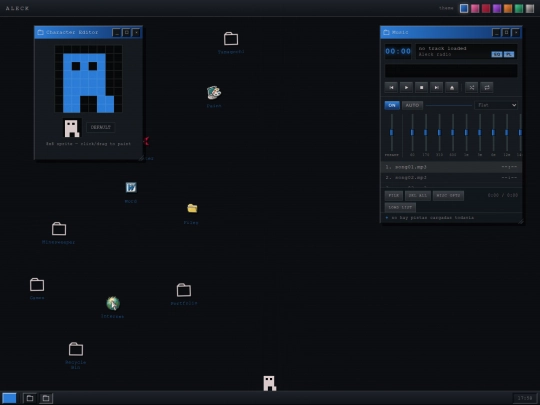Select the gray theme swatch

coord(530,9)
